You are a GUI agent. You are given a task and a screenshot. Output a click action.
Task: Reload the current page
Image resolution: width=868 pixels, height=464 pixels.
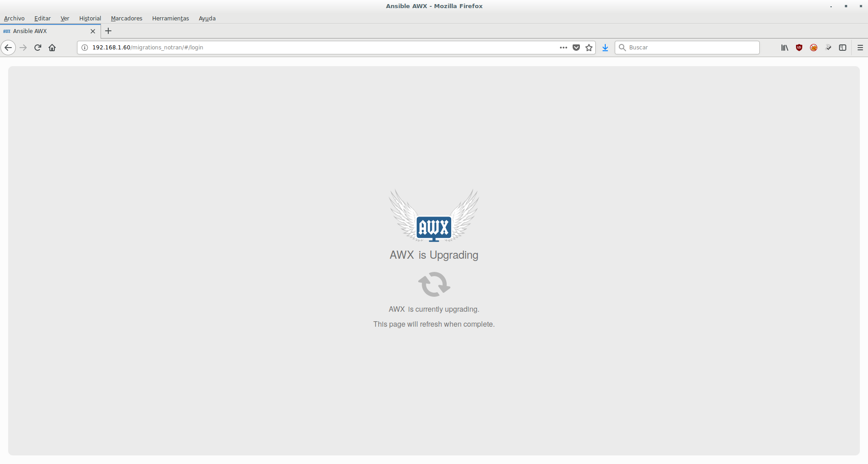coord(38,48)
